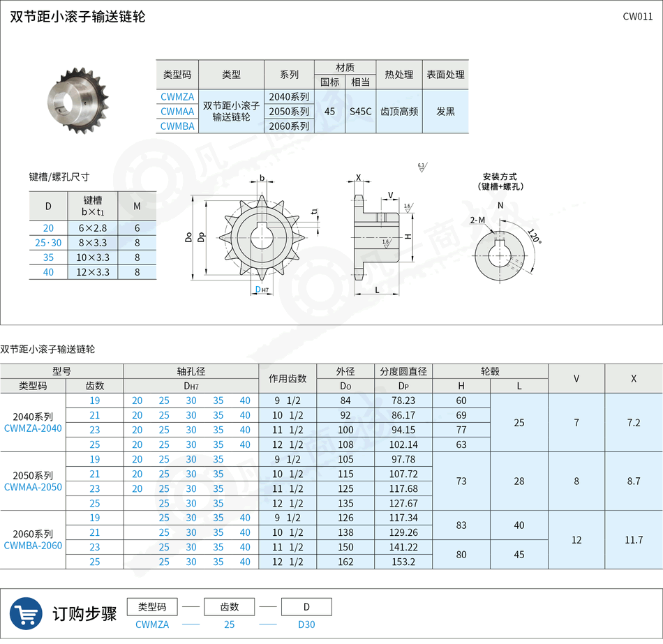Click the CW011 page code
This screenshot has height=644, width=663.
click(638, 17)
